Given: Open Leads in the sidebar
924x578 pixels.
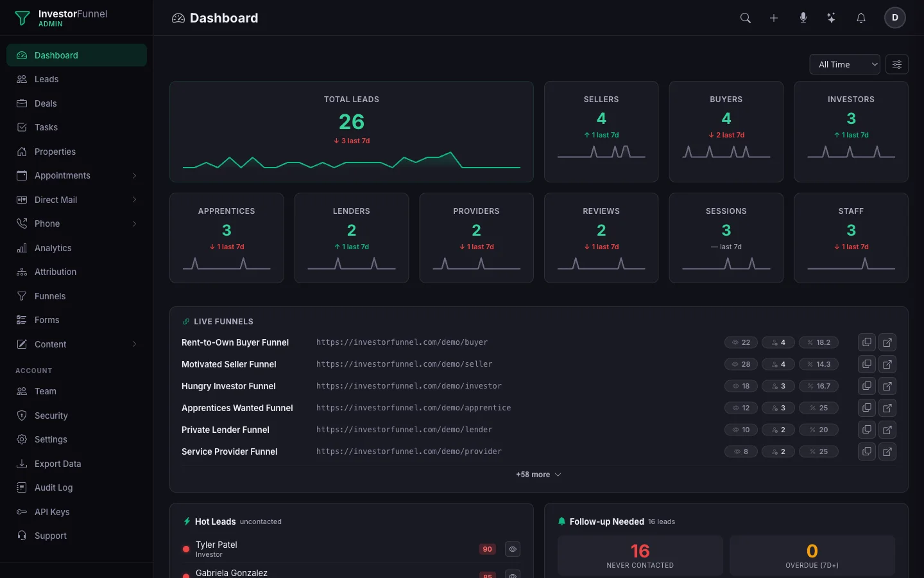Looking at the screenshot, I should click(x=76, y=79).
